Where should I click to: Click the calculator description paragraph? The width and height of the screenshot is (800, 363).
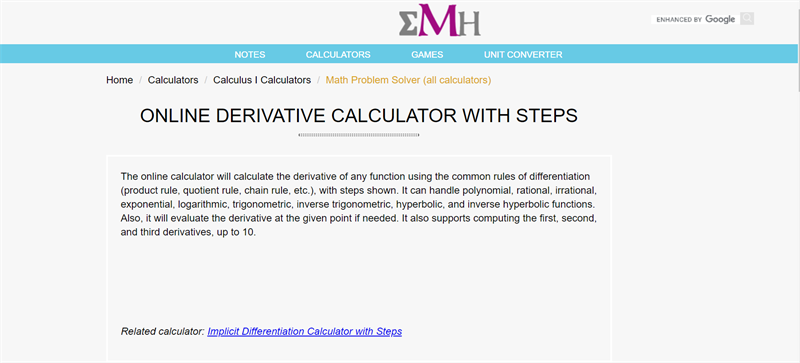pyautogui.click(x=359, y=204)
